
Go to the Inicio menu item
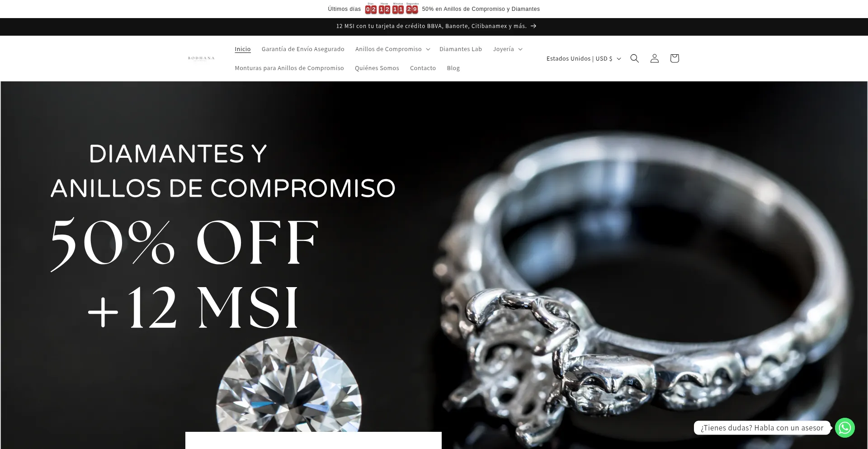(242, 49)
